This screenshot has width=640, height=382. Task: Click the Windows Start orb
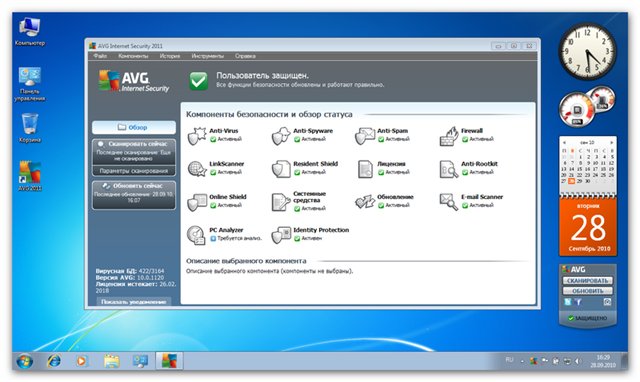tap(24, 361)
